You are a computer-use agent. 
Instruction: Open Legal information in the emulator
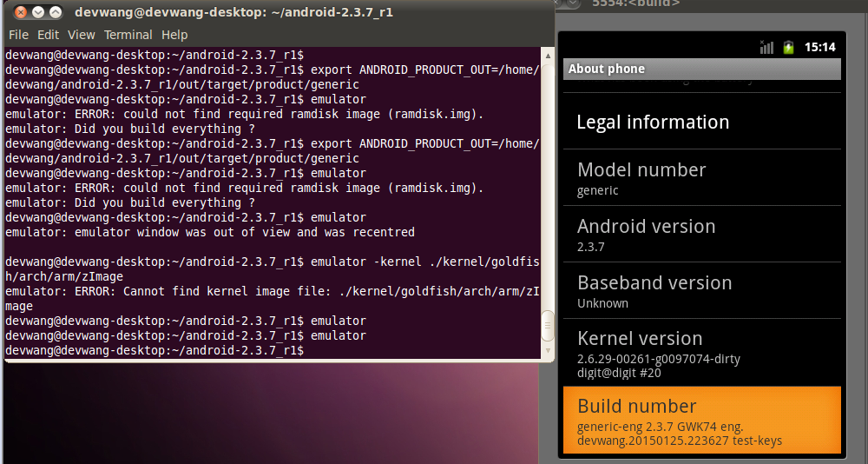coord(702,122)
